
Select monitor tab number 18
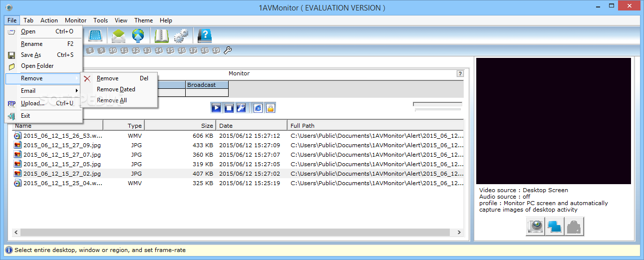205,50
